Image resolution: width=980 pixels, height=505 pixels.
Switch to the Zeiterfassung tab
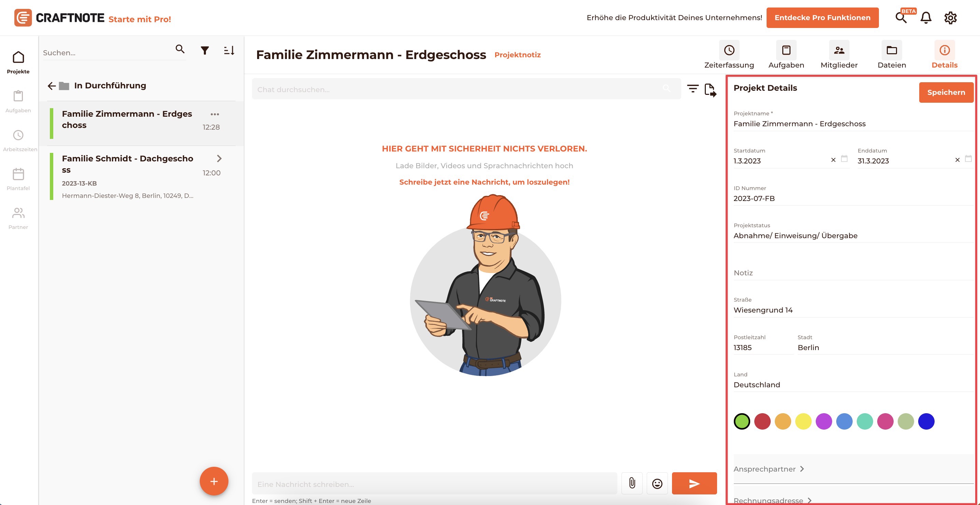coord(729,55)
